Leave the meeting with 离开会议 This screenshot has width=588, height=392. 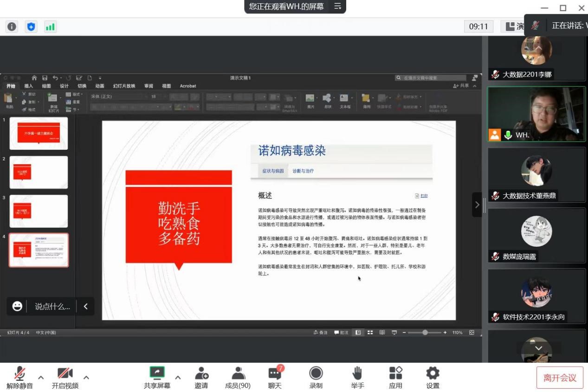pos(559,378)
